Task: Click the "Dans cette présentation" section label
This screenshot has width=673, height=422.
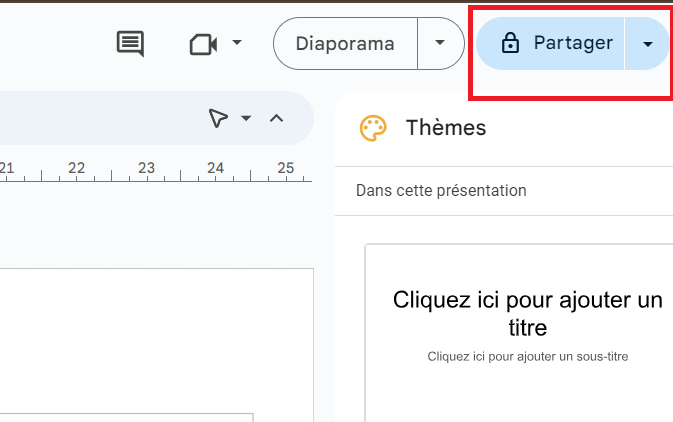Action: tap(441, 191)
